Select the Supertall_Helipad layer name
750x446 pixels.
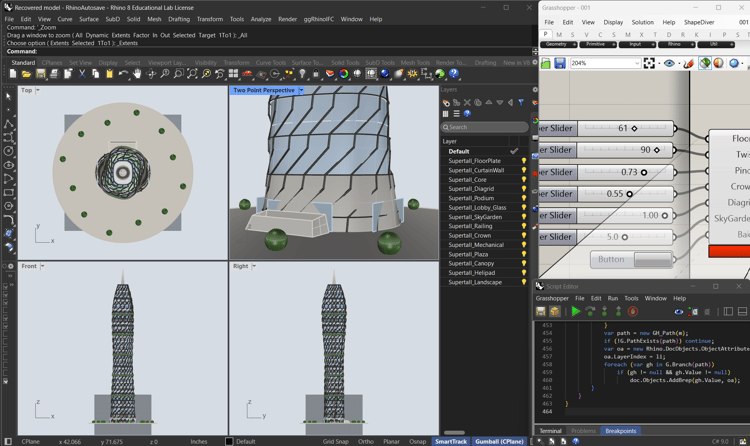point(471,273)
